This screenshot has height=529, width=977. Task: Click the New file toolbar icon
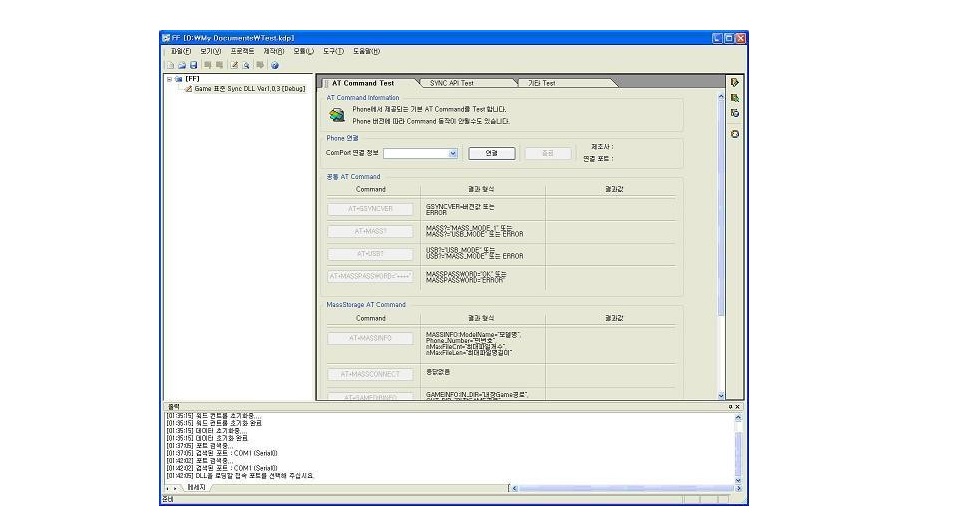pyautogui.click(x=170, y=65)
